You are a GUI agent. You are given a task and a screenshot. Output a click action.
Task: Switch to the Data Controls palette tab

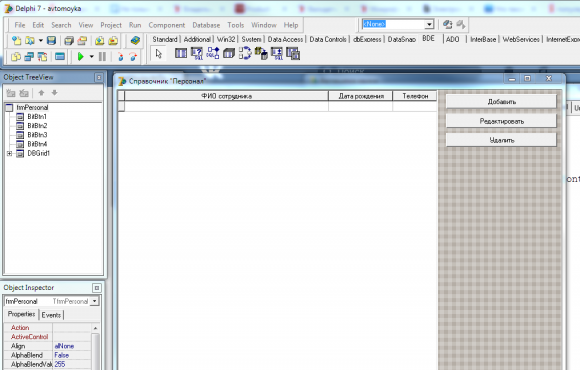point(328,39)
